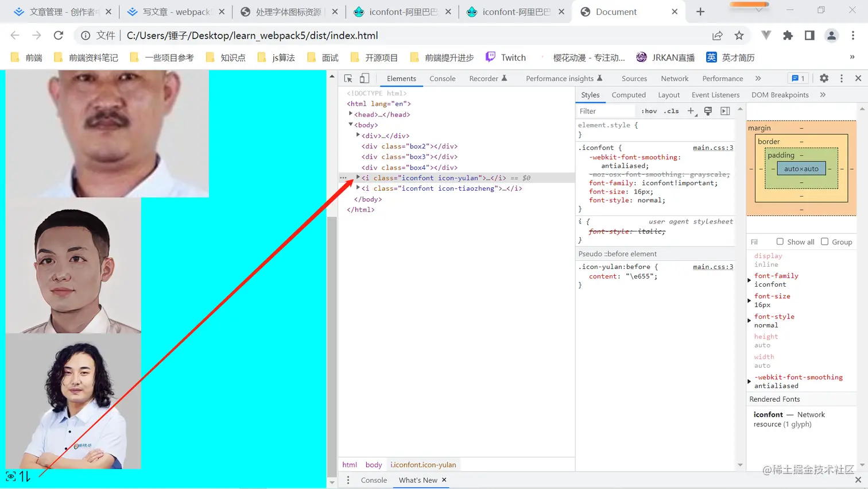Toggle the device toolbar icon
Viewport: 868px width, 489px height.
point(365,78)
